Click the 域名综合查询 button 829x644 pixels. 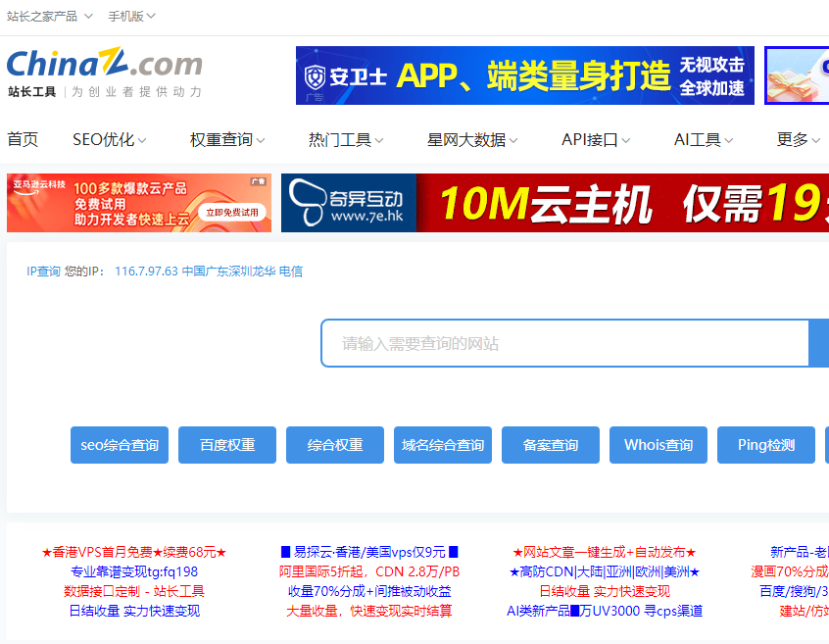(x=443, y=445)
